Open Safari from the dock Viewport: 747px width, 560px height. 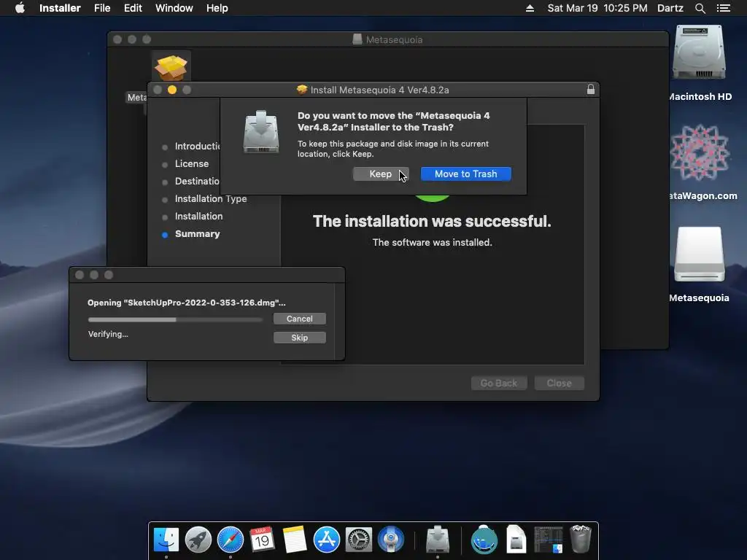tap(230, 540)
